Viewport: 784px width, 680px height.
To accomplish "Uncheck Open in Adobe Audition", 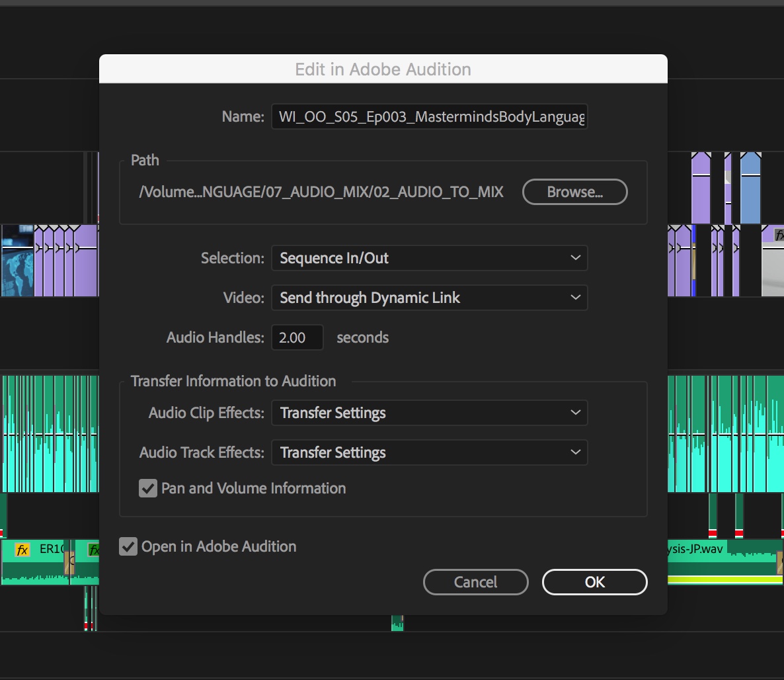I will click(128, 546).
